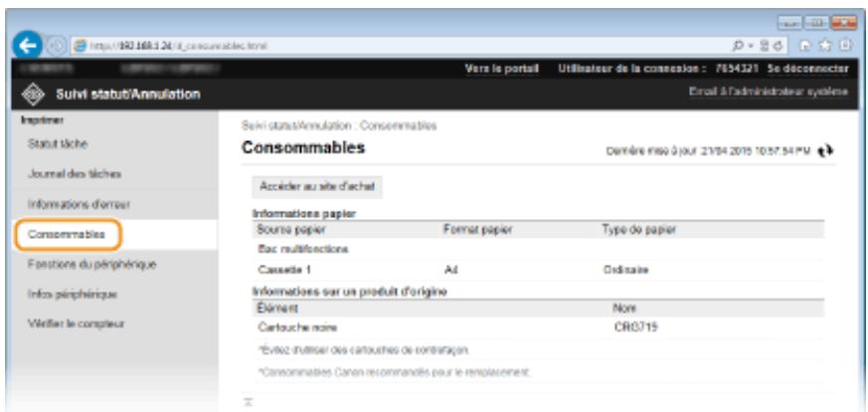The height and width of the screenshot is (412, 868).
Task: Click the 'CRG715' cartridge name cell
Action: click(x=635, y=327)
